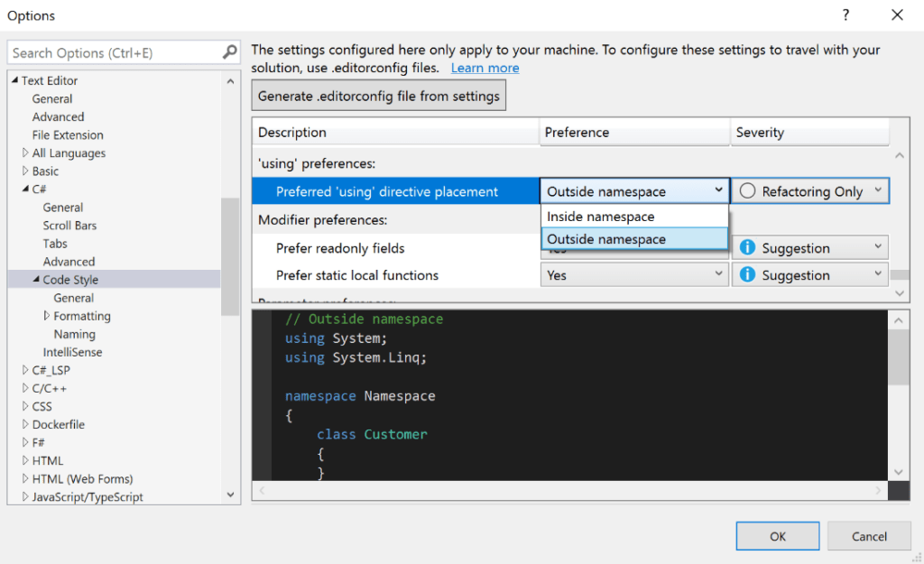Select Naming under Code Style
This screenshot has height=564, width=924.
pyautogui.click(x=75, y=333)
